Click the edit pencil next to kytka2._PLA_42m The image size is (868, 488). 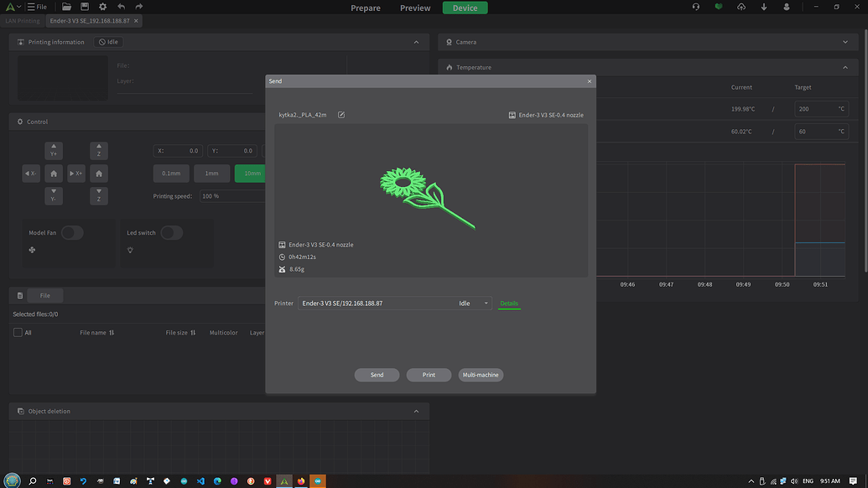pos(340,115)
